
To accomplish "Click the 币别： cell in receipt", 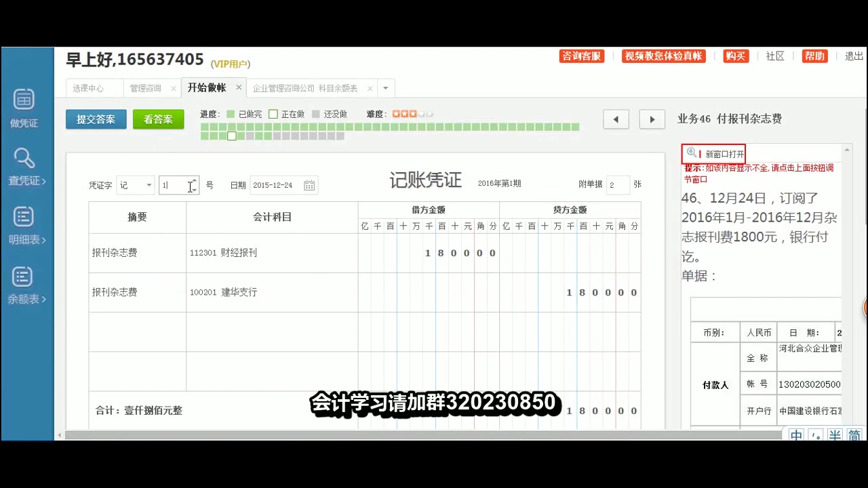I will [x=714, y=333].
